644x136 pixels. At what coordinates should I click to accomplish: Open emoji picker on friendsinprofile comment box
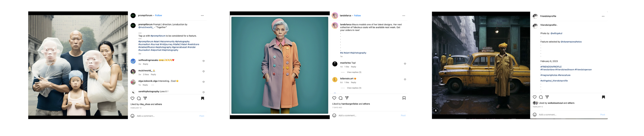(x=535, y=115)
